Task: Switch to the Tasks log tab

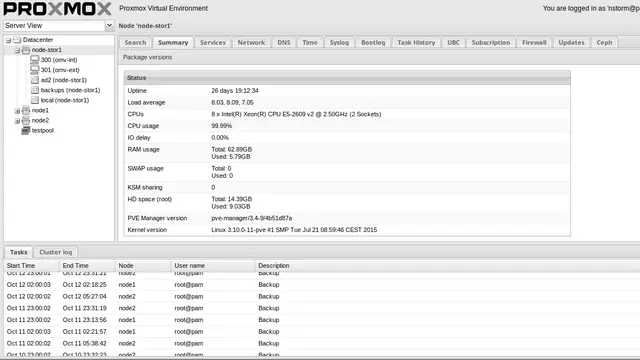Action: tap(19, 252)
